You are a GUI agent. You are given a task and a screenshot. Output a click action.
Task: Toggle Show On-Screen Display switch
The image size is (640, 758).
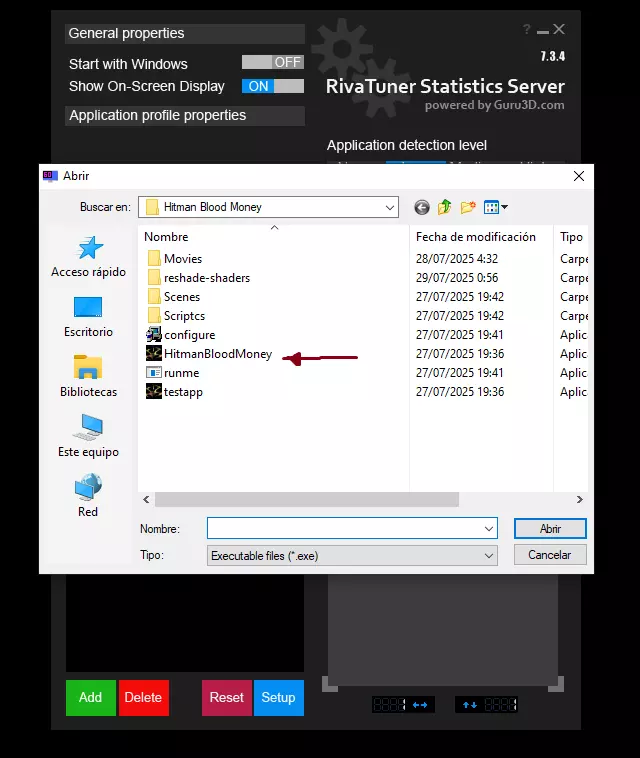click(273, 86)
